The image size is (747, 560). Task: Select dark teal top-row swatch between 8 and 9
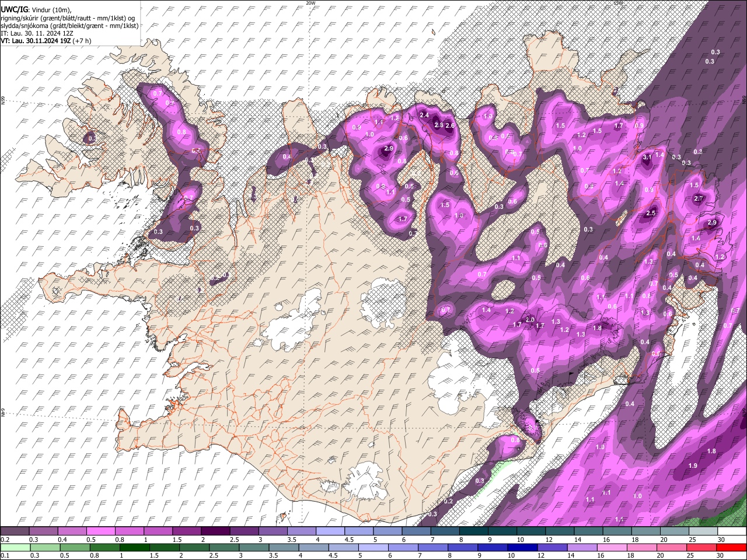pyautogui.click(x=474, y=531)
